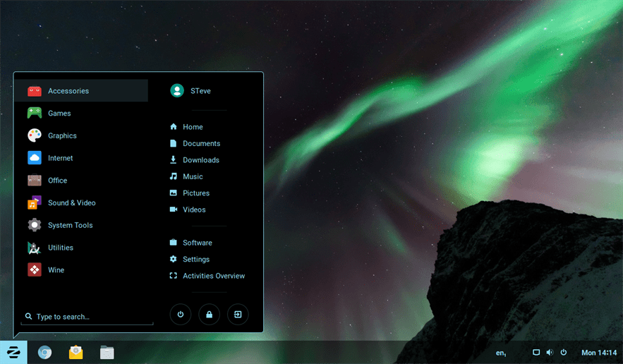Open the mail client from taskbar
This screenshot has height=364, width=623.
pos(75,352)
